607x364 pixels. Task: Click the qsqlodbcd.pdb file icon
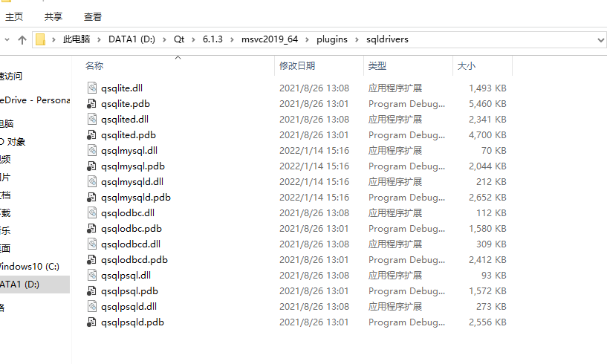point(91,259)
